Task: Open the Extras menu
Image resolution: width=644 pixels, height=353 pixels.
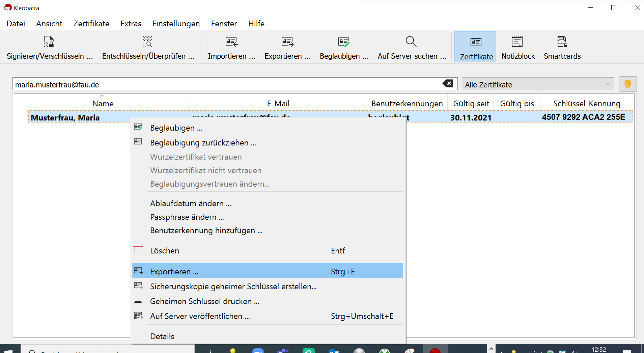Action: (131, 24)
